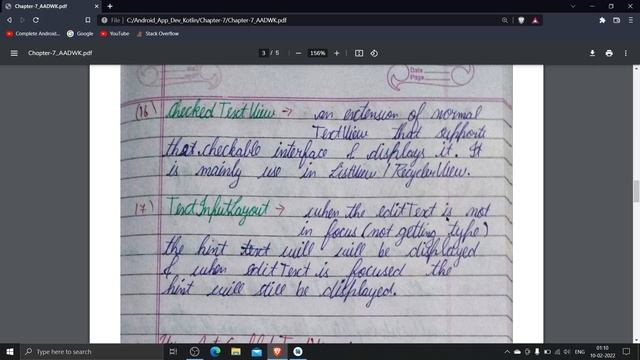Click the Windows taskbar search box
Viewport: 640px width, 360px height.
point(92,351)
